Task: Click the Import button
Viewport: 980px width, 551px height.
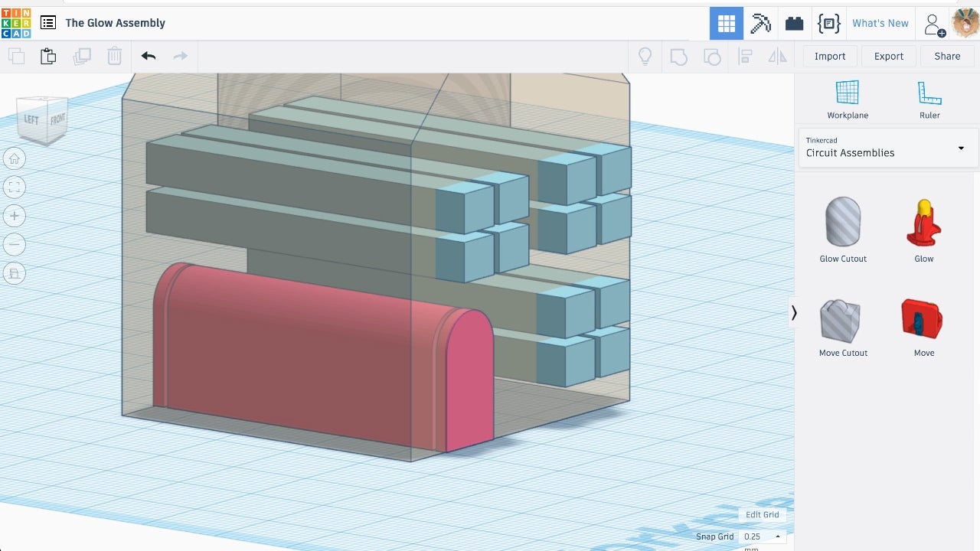Action: pyautogui.click(x=830, y=56)
